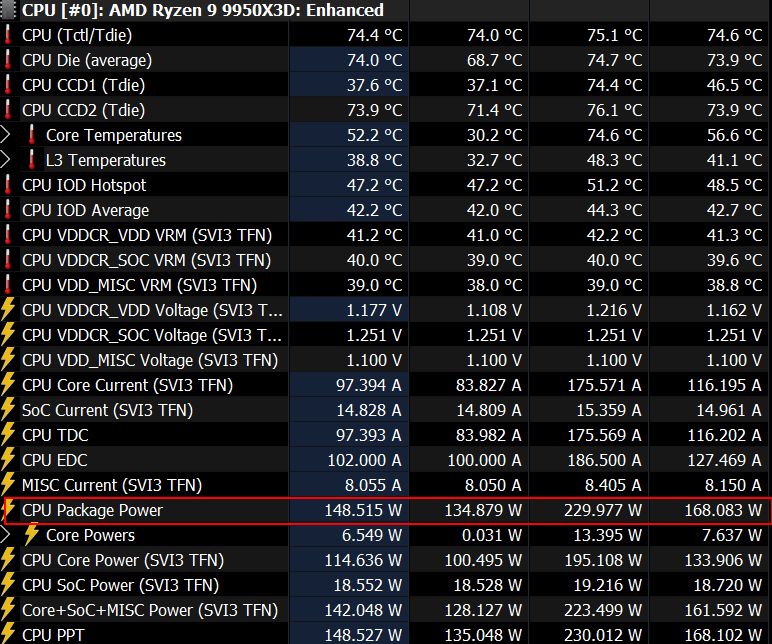Select the CPU IOD Hotspot label

pos(84,185)
